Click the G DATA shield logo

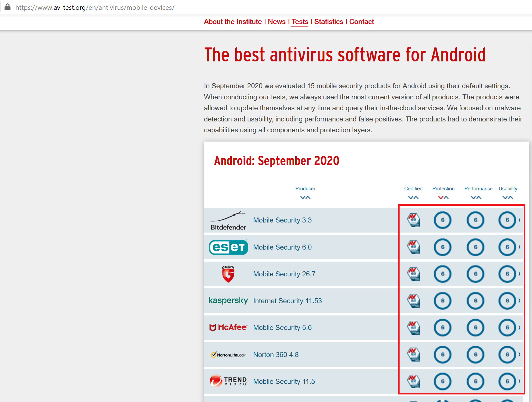point(228,274)
